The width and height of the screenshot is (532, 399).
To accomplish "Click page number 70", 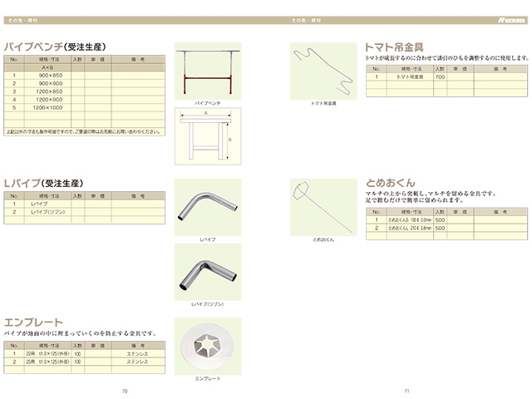I will [125, 392].
